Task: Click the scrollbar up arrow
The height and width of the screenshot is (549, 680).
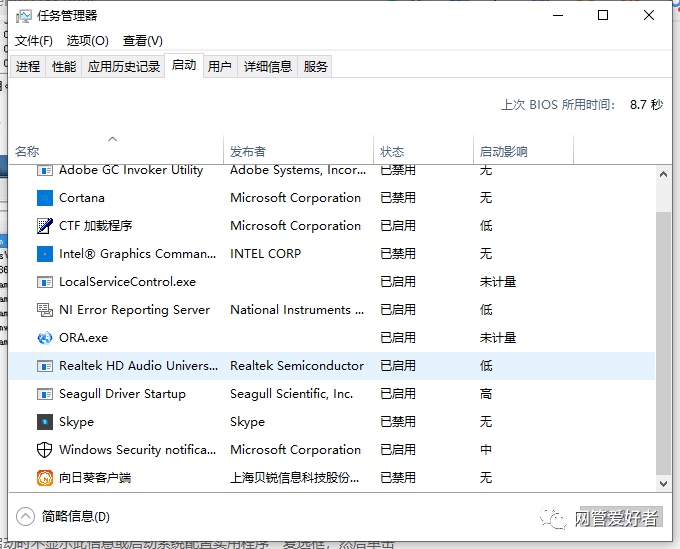Action: (663, 174)
